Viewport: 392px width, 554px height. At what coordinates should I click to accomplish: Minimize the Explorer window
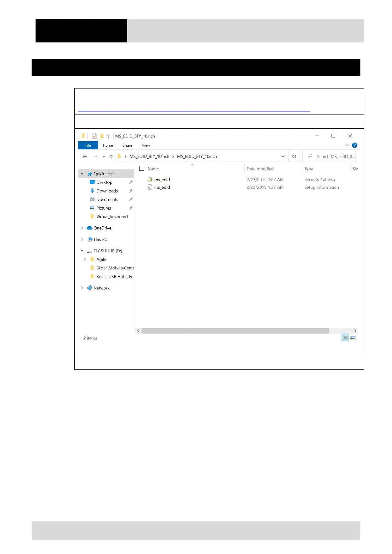point(317,136)
